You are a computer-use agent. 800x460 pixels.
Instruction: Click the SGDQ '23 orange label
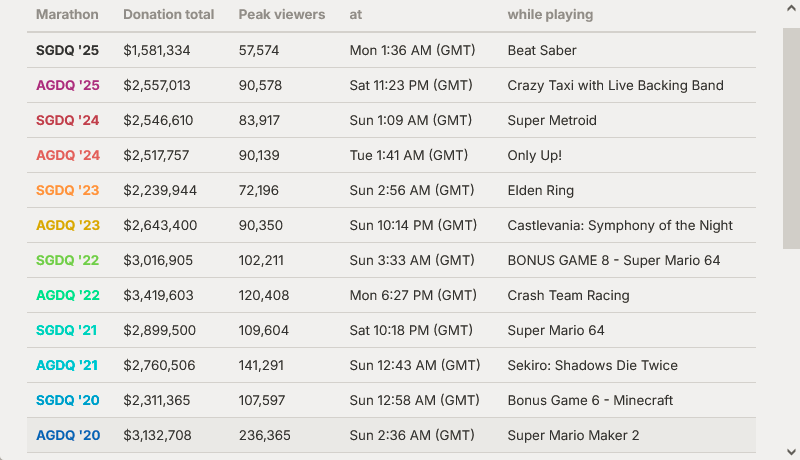pyautogui.click(x=67, y=190)
